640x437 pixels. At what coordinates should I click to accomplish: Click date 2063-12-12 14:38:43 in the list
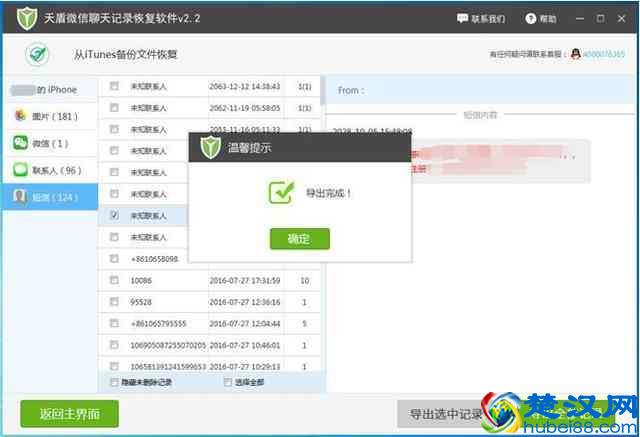(x=245, y=87)
